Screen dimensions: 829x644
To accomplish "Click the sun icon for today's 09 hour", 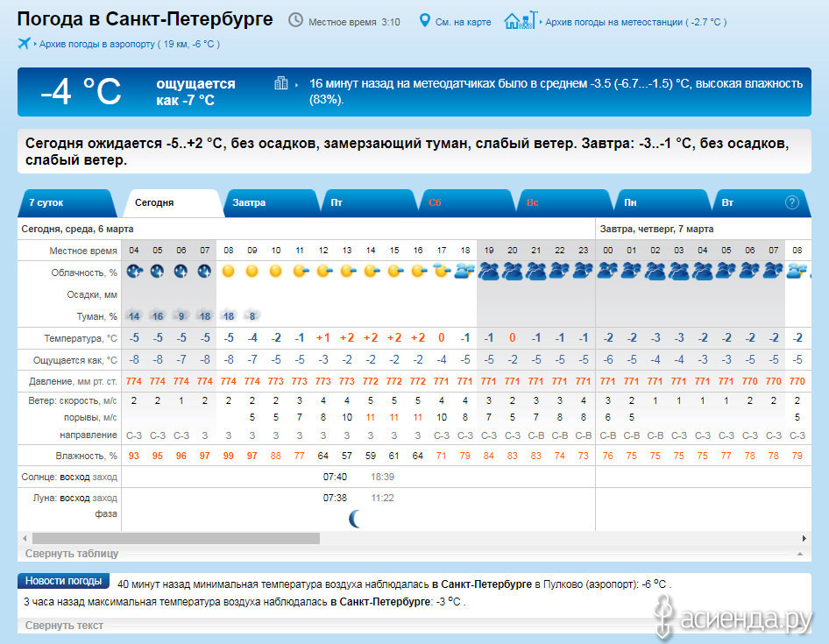I will tap(252, 272).
